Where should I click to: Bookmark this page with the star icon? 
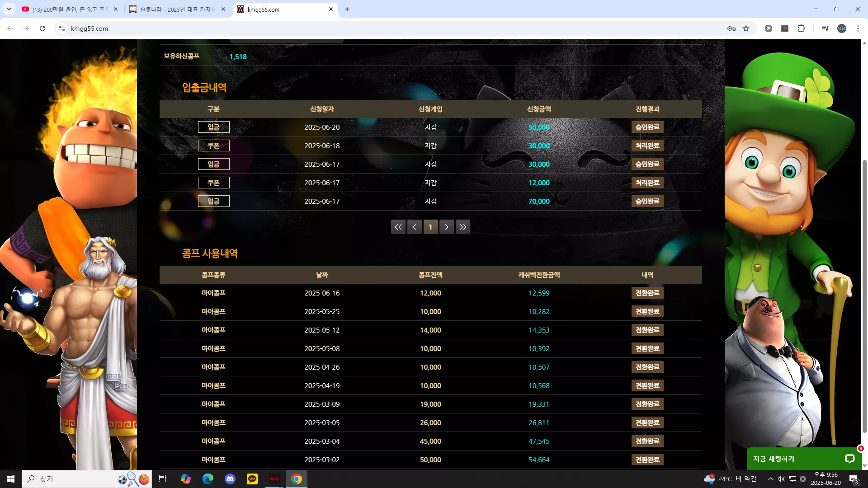746,28
